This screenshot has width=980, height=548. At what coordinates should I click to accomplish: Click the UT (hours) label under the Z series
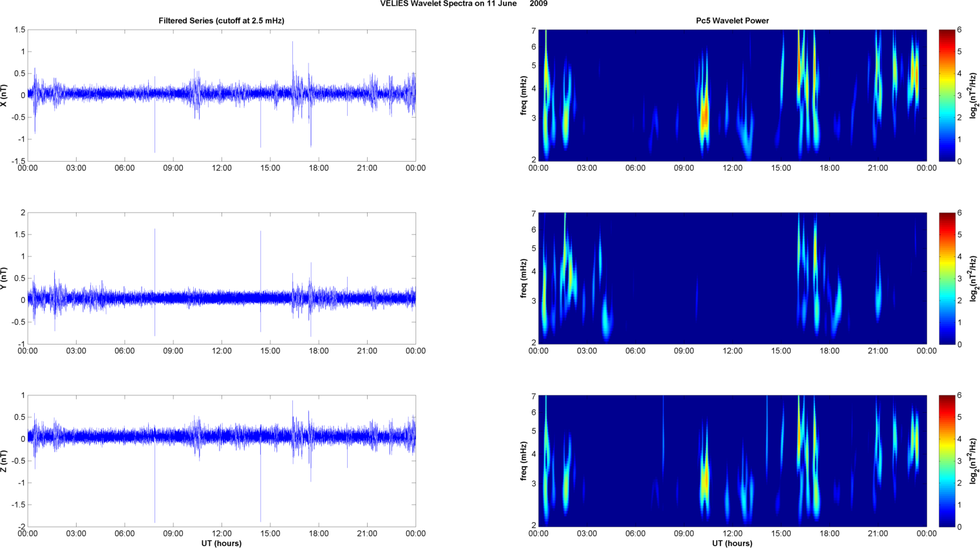point(221,543)
